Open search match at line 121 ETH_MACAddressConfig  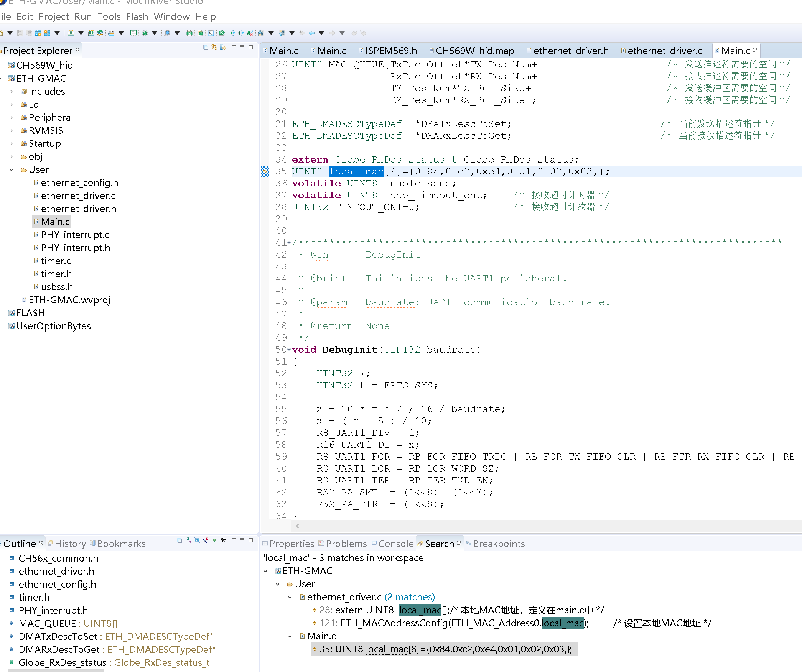[512, 623]
